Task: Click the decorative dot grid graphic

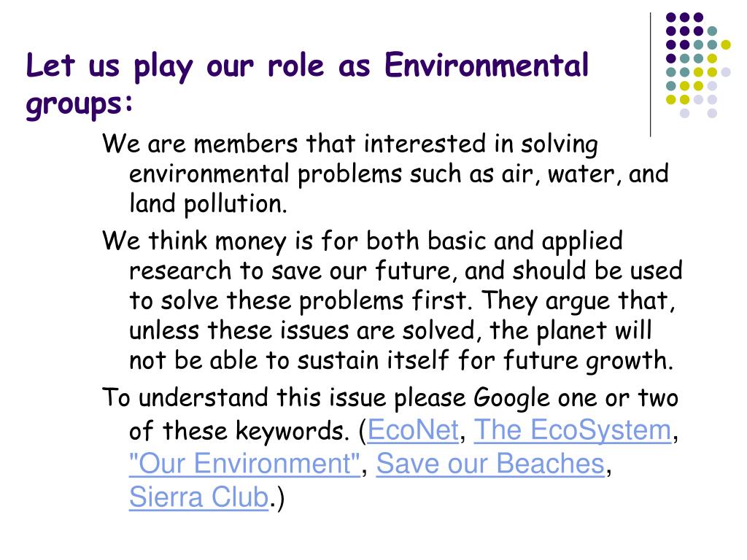Action: [x=698, y=65]
